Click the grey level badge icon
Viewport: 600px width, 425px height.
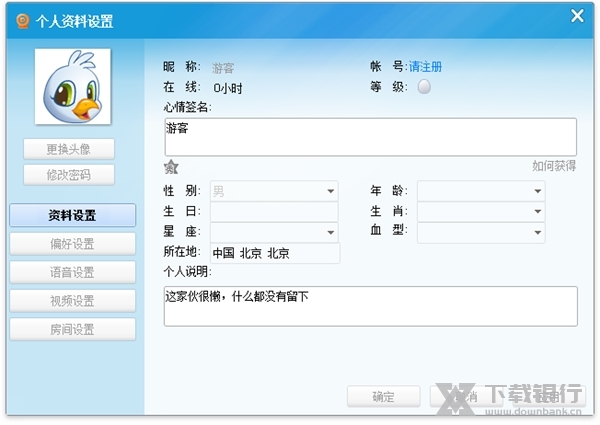[424, 87]
